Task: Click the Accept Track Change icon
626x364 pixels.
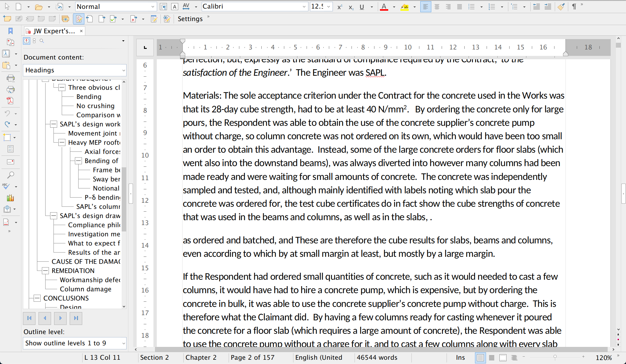Action: [x=113, y=19]
